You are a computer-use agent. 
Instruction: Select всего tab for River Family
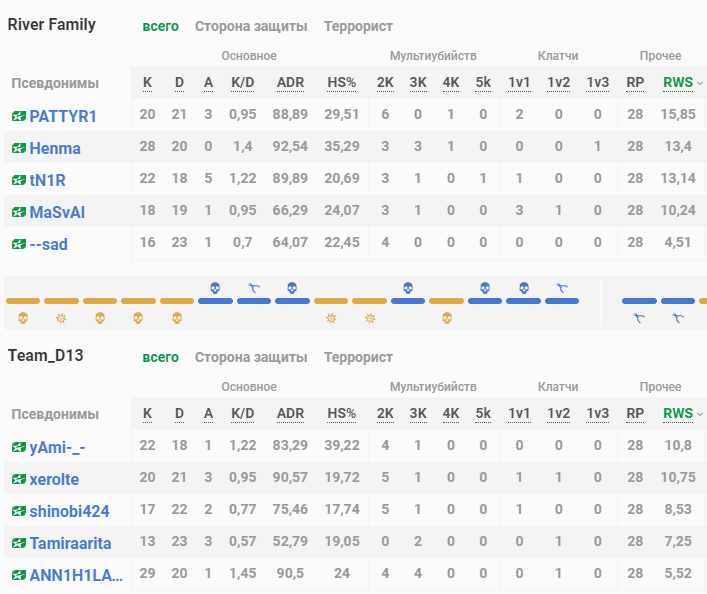pos(160,26)
